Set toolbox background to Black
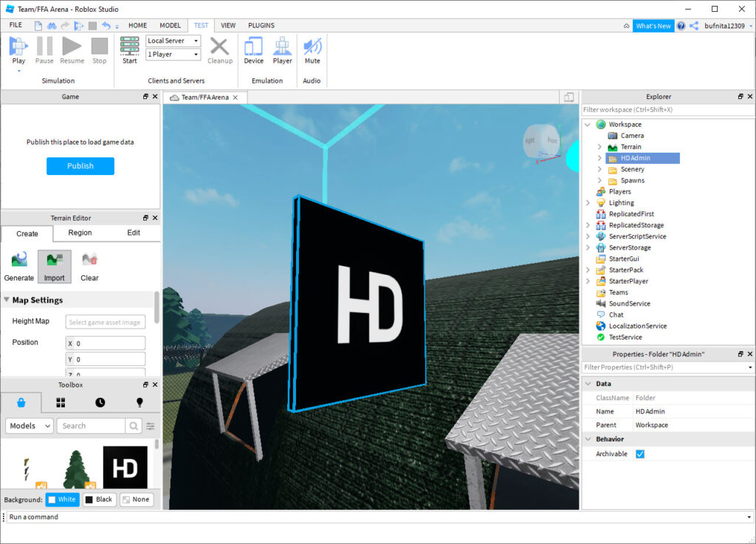Viewport: 756px width, 544px height. (99, 500)
